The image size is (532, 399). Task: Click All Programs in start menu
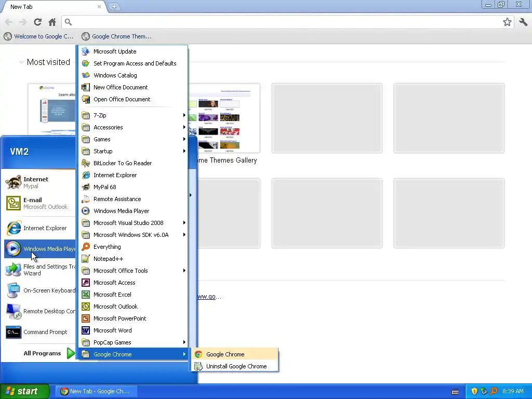(x=49, y=353)
